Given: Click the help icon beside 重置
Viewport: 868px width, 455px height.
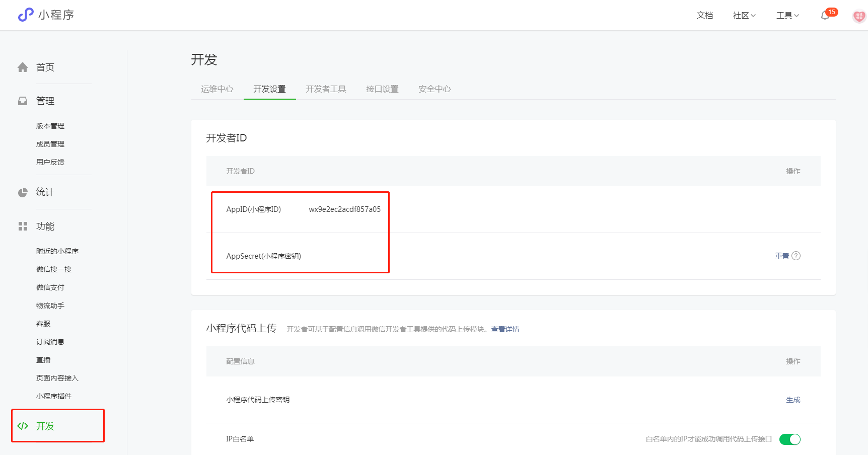Looking at the screenshot, I should 796,256.
